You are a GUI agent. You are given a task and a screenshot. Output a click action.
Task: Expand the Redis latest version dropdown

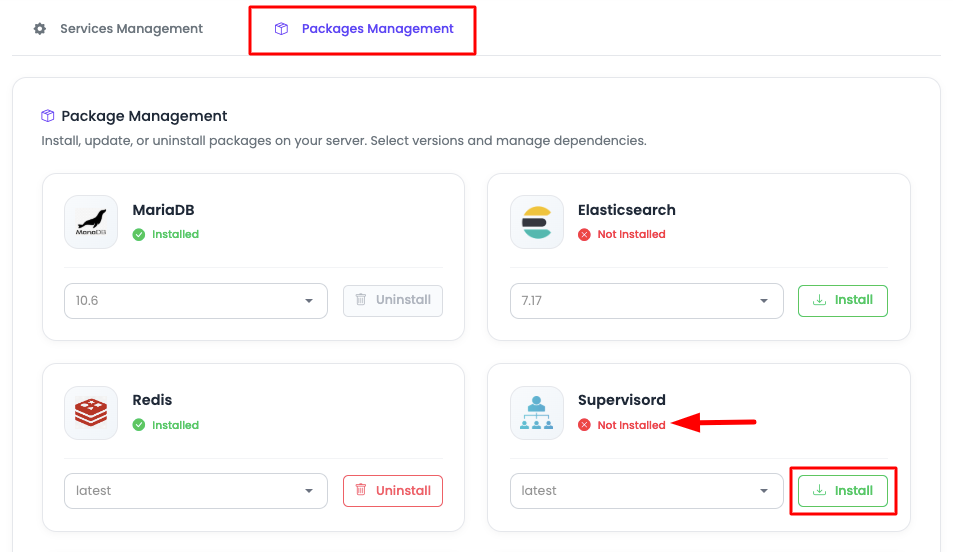[x=196, y=491]
